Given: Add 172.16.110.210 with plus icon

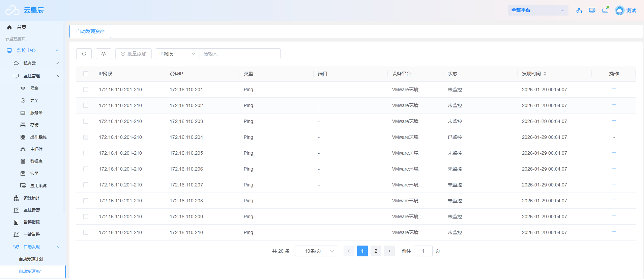Looking at the screenshot, I should point(614,232).
